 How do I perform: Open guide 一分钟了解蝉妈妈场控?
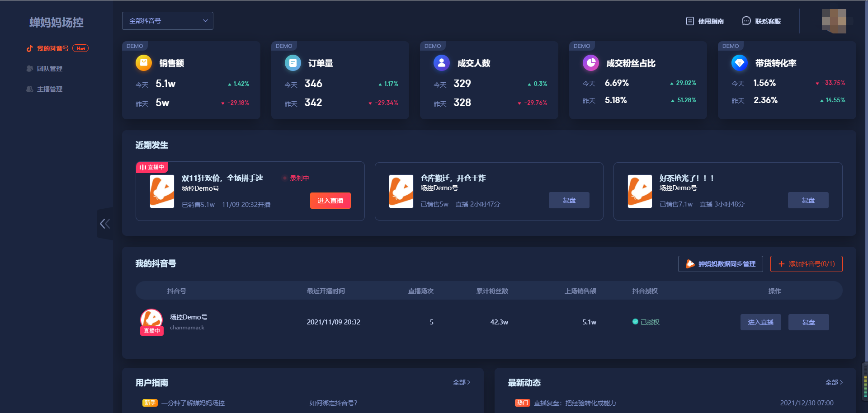[193, 403]
